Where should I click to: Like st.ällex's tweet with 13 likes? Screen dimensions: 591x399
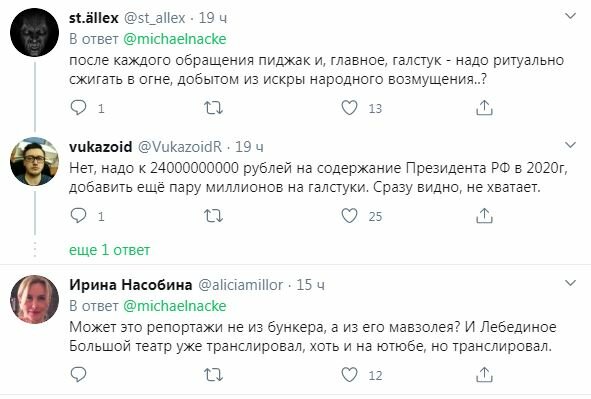(349, 108)
